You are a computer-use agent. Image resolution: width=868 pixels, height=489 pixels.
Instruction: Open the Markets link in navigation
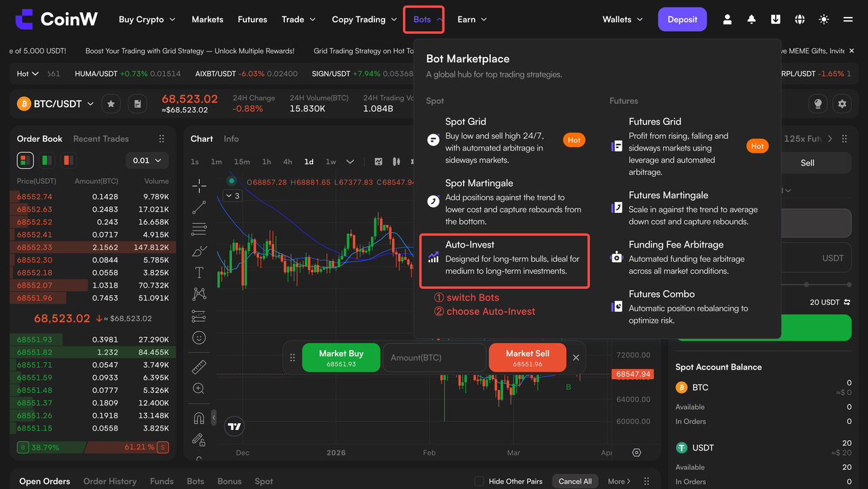point(208,20)
